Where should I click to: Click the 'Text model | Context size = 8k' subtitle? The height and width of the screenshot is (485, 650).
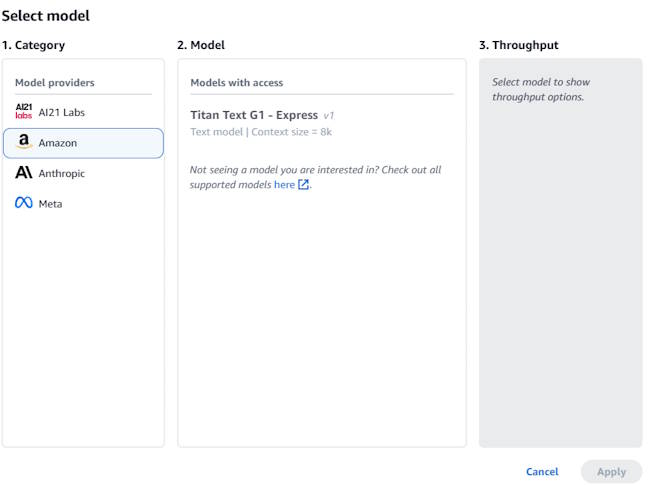point(261,132)
